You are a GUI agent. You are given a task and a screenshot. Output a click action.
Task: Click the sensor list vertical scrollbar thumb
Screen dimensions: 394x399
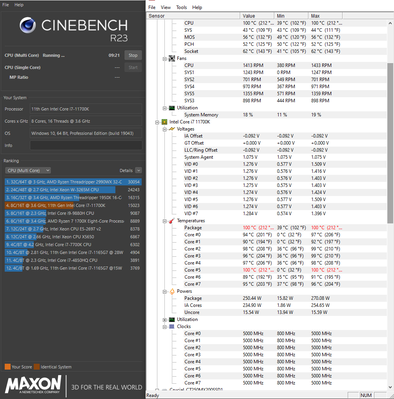coord(390,143)
